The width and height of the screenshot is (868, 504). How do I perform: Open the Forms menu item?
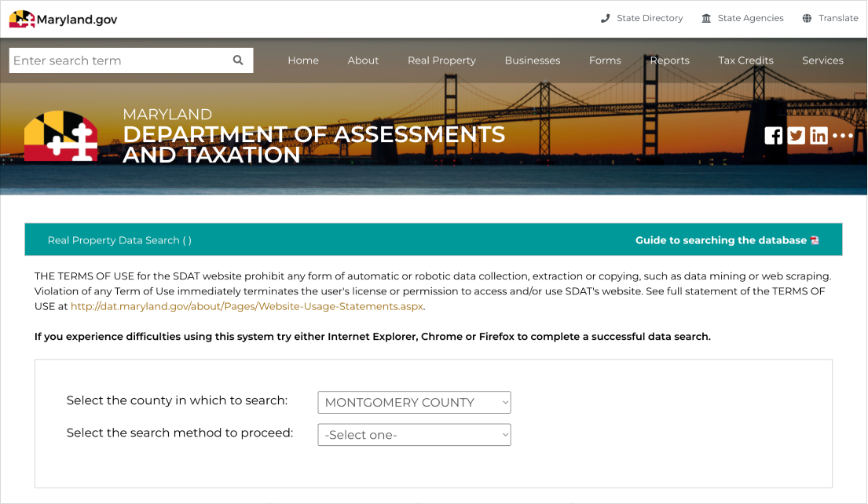coord(605,60)
